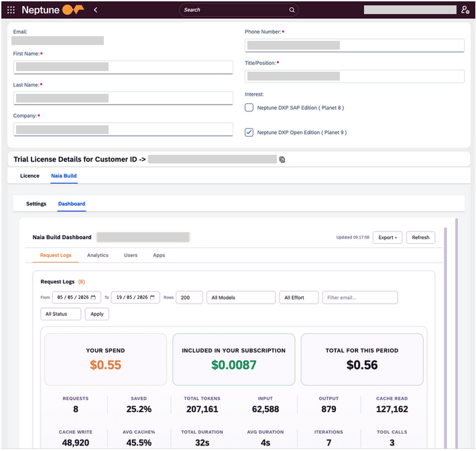This screenshot has width=476, height=451.
Task: Click the Filter email field
Action: (360, 298)
